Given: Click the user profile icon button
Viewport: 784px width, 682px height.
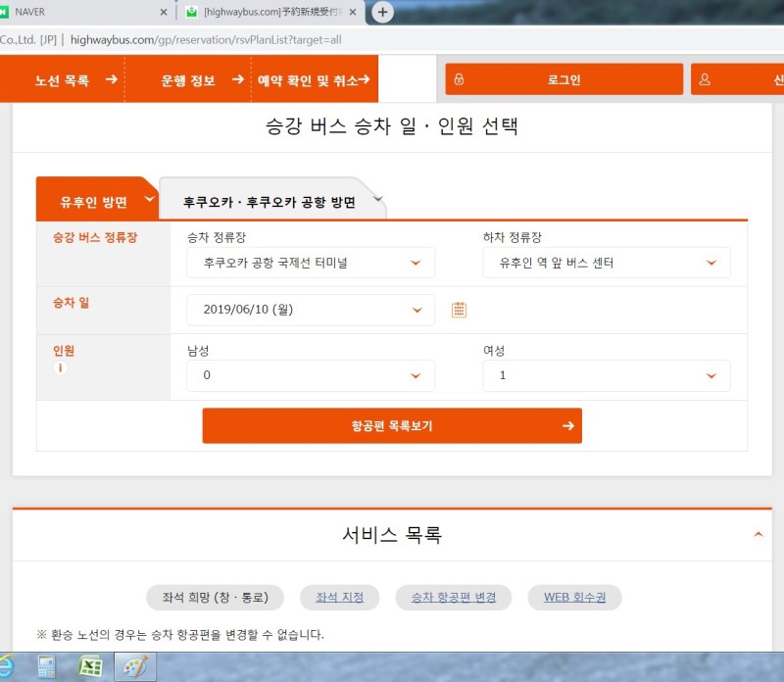Looking at the screenshot, I should 705,79.
